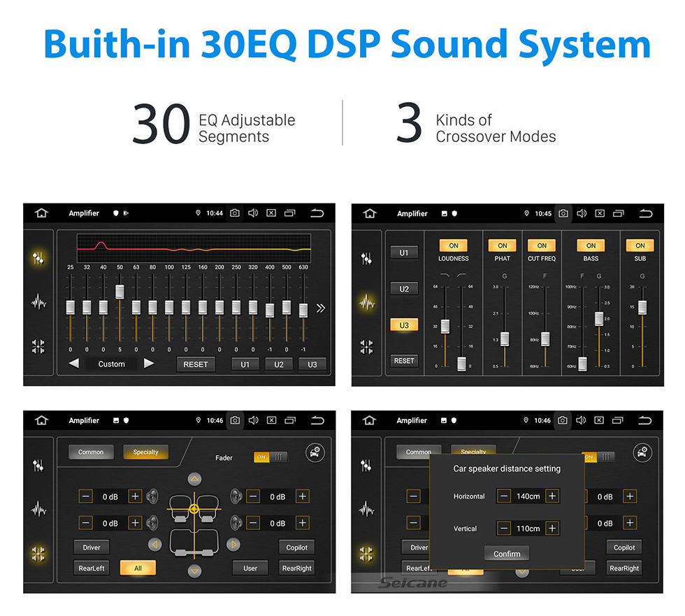
Task: Tap the volume icon on the Fader screen
Action: click(253, 420)
